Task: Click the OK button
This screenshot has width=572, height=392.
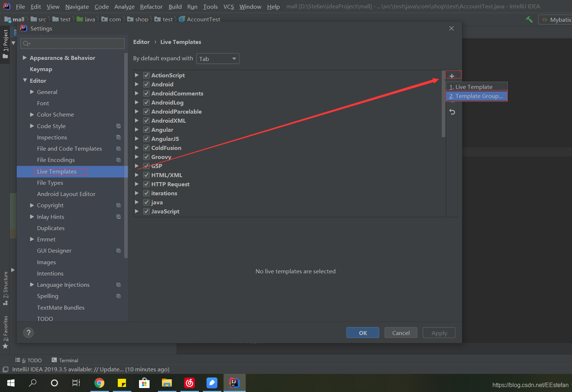Action: coord(363,333)
